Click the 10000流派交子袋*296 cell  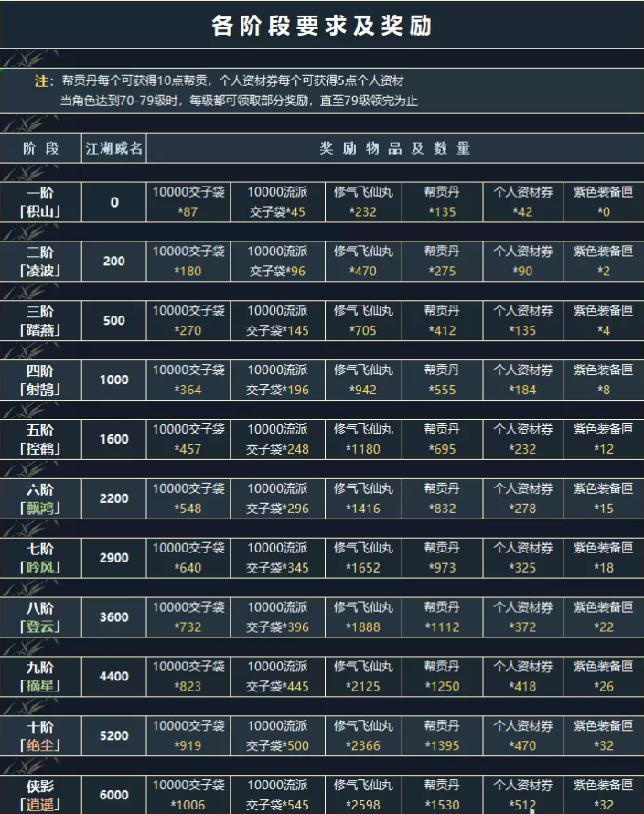point(277,498)
